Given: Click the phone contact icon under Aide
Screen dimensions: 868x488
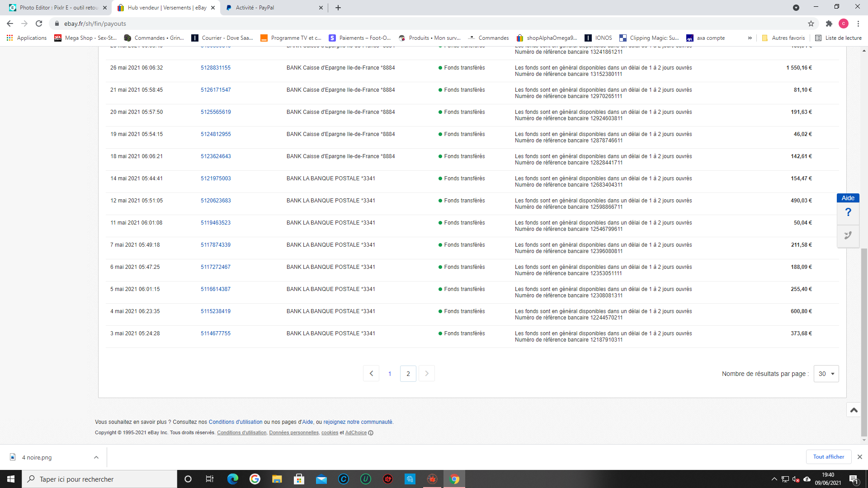Looking at the screenshot, I should pos(848,235).
